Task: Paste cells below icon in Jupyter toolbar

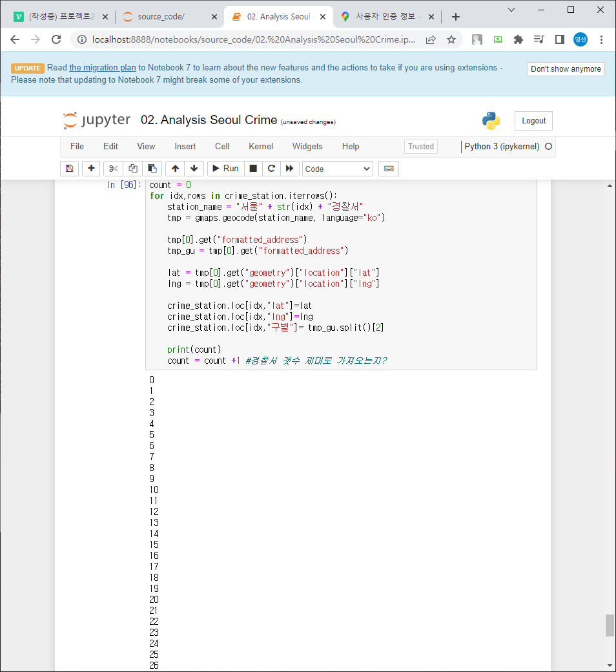Action: coord(152,169)
